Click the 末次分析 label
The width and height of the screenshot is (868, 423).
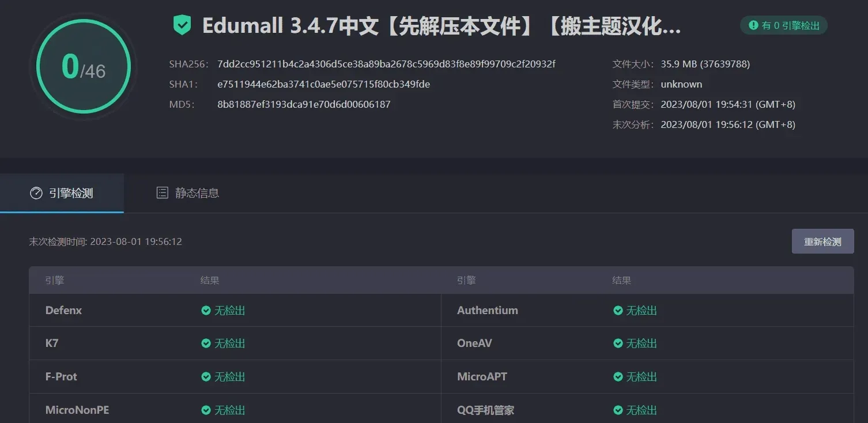pos(633,124)
